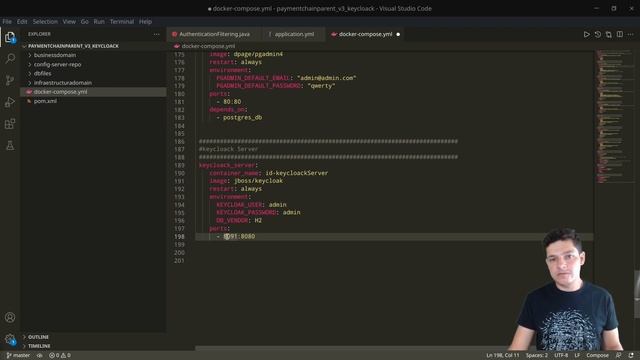Change indentation via Spaces: 2
This screenshot has width=640, height=360.
coord(537,356)
